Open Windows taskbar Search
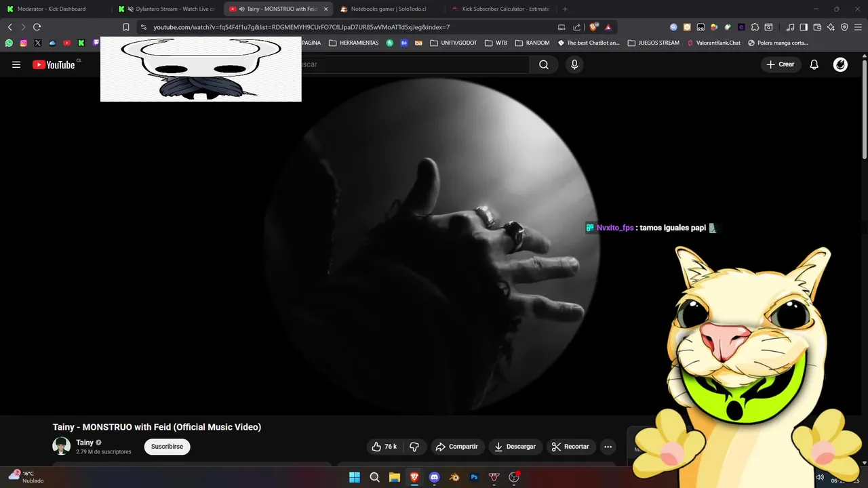This screenshot has height=488, width=868. click(x=374, y=477)
